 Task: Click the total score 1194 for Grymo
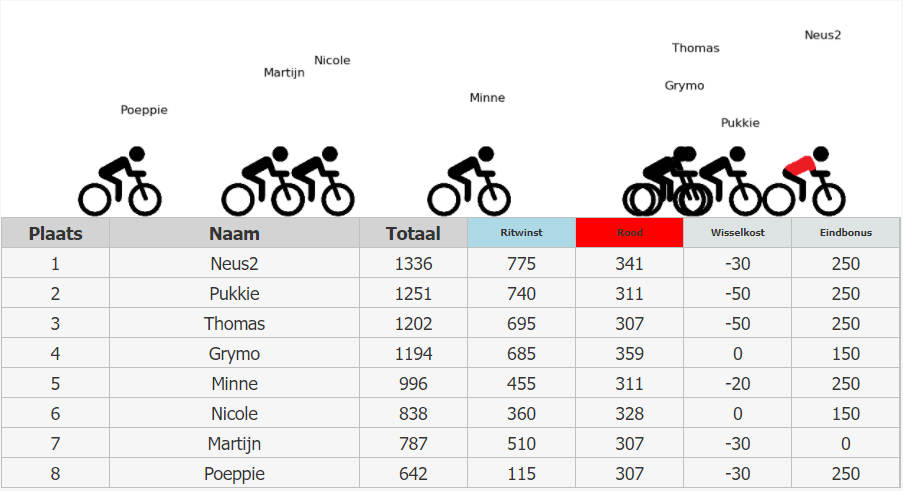[413, 354]
